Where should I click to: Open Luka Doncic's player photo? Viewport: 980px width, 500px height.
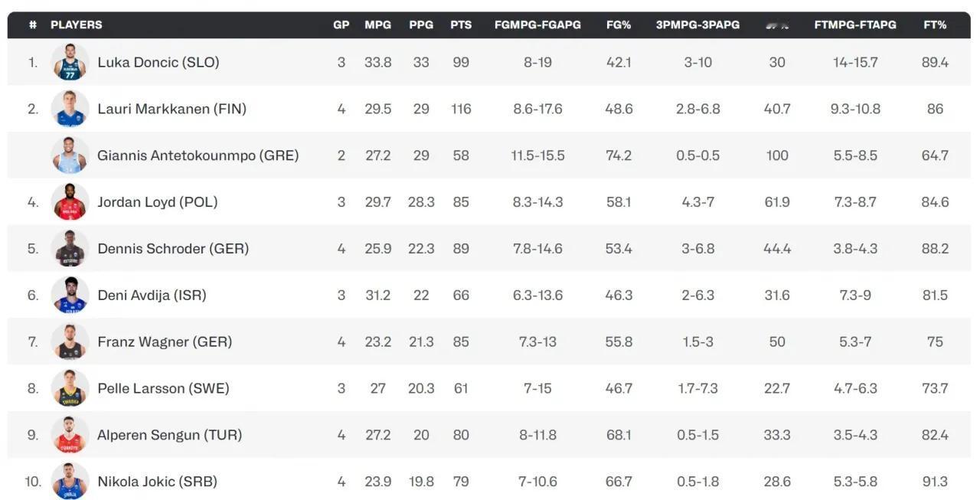click(x=70, y=62)
